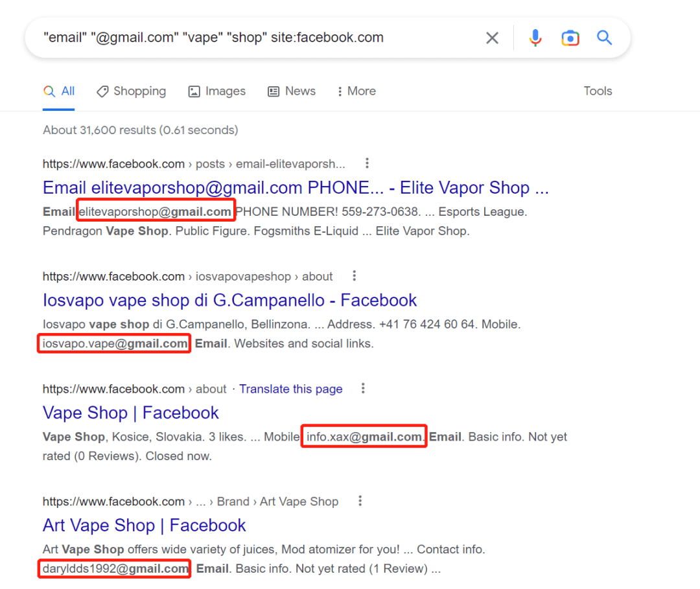Expand the More search filters menu

pos(356,91)
